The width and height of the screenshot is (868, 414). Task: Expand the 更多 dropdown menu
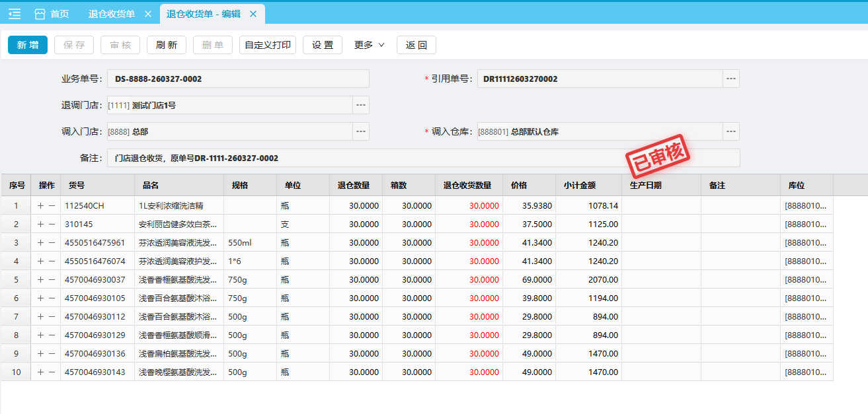point(369,45)
